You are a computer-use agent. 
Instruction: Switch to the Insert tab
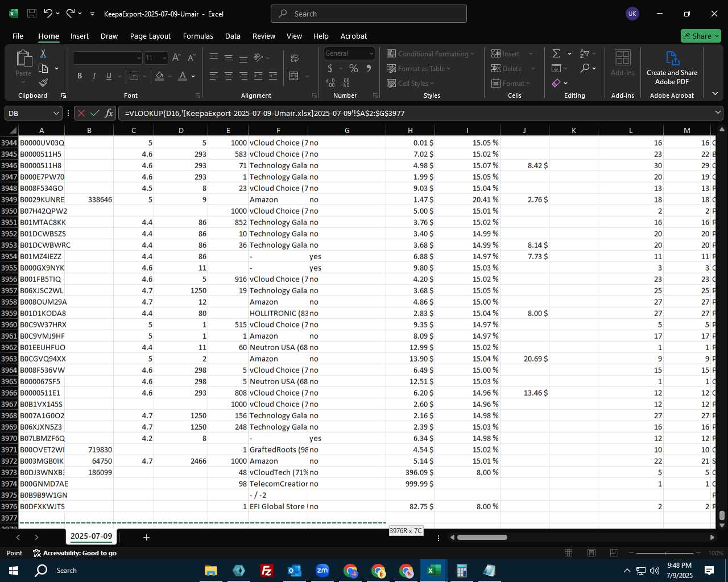tap(80, 36)
